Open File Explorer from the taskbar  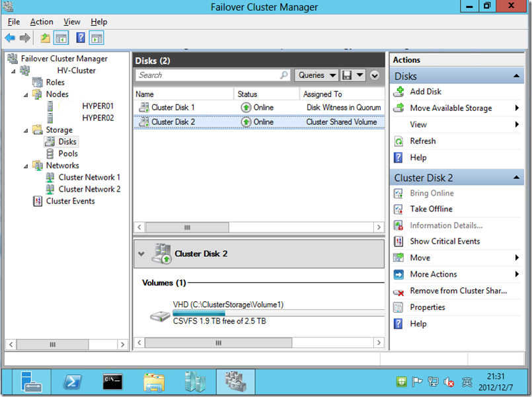pos(155,382)
